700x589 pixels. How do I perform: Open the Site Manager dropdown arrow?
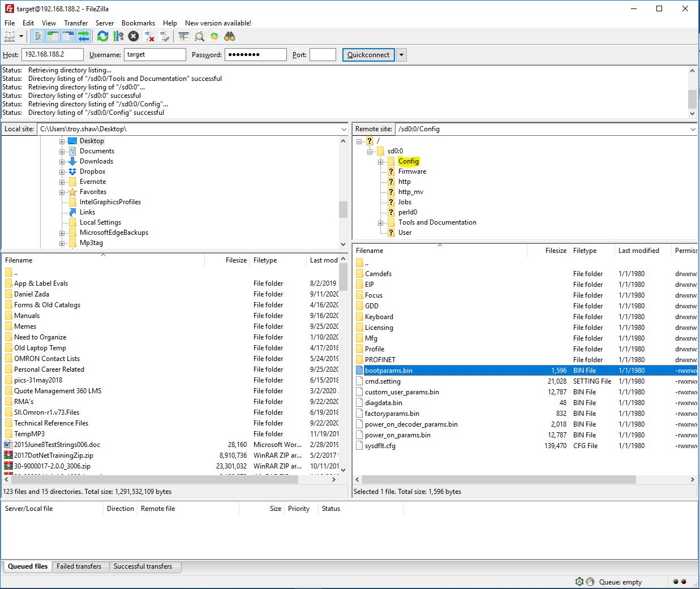pos(22,36)
